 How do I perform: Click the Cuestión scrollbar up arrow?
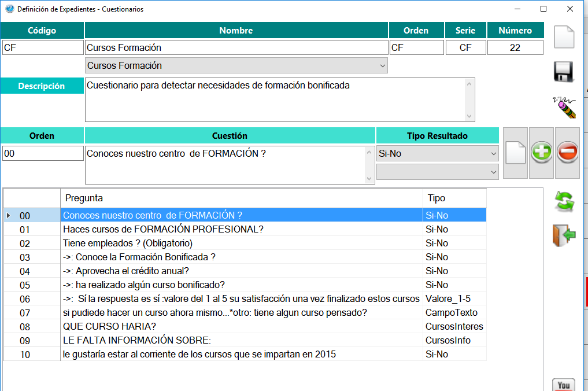tap(369, 152)
